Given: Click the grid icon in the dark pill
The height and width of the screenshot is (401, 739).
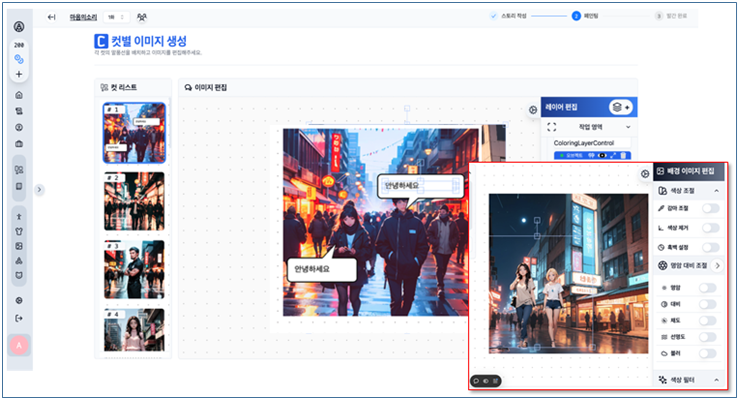Looking at the screenshot, I should tap(495, 381).
